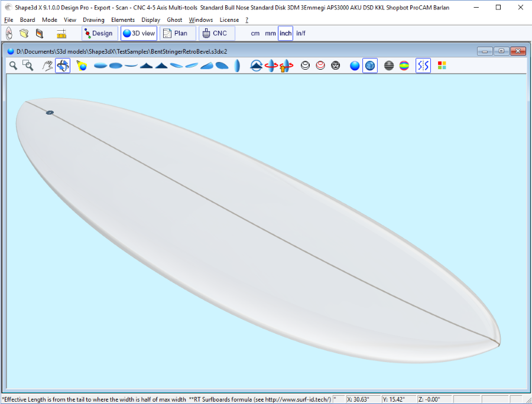
Task: Switch units to cm
Action: click(x=255, y=34)
